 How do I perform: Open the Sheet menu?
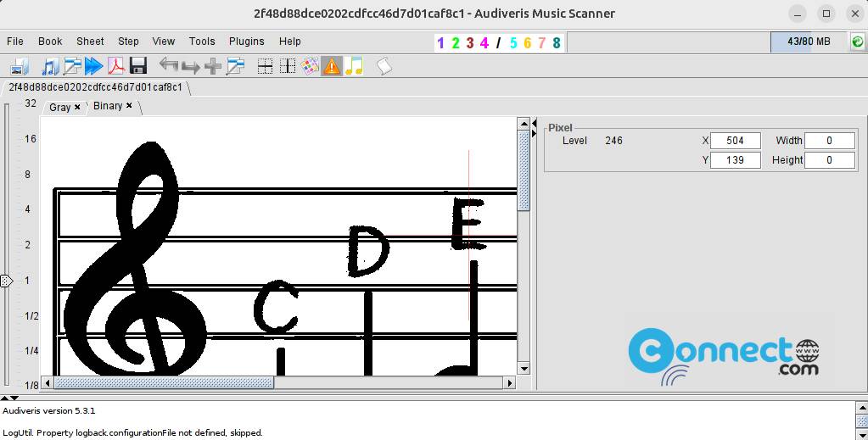90,42
